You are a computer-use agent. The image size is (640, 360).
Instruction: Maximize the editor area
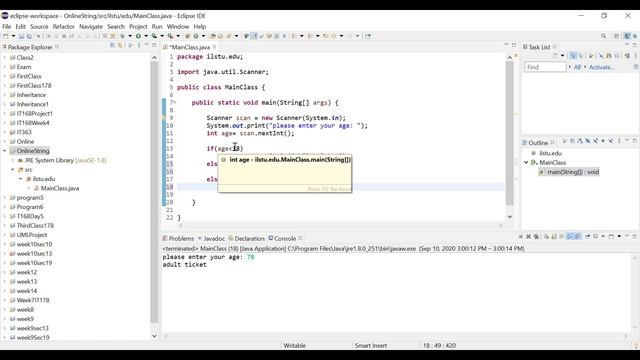tap(514, 45)
